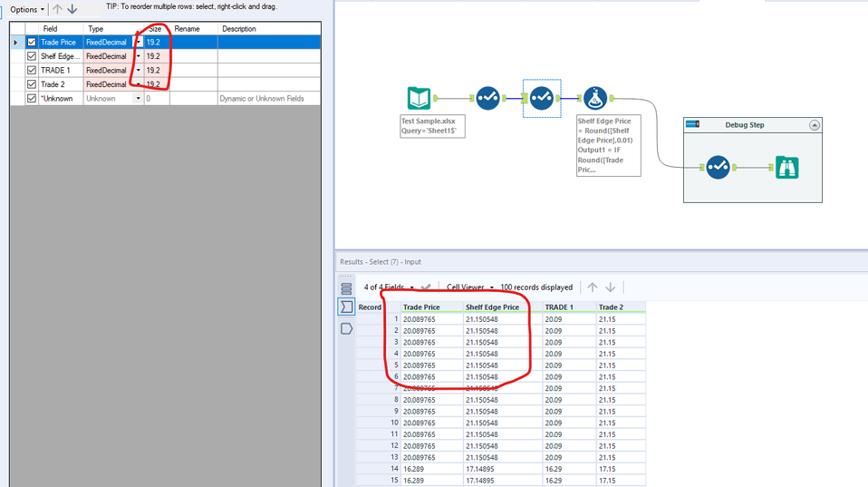Move selected field down with the down arrow
This screenshot has height=487, width=868.
point(72,9)
